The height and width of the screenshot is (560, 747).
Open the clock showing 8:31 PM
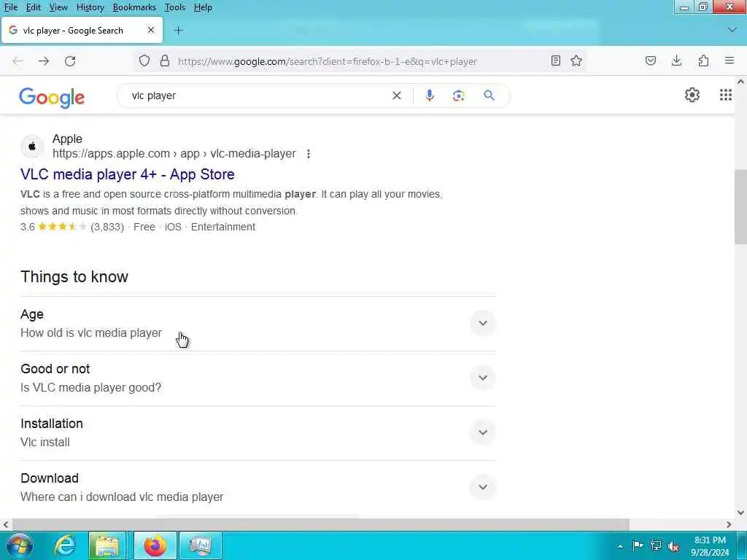click(709, 546)
